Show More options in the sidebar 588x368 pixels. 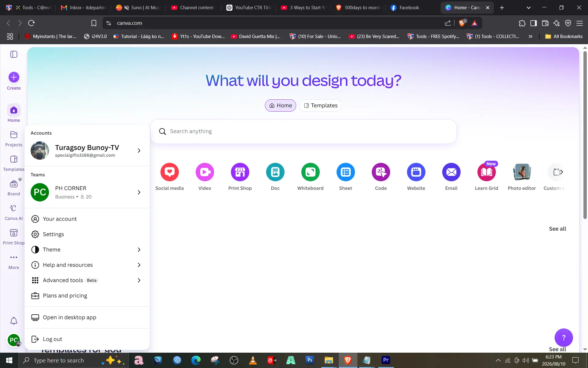14,261
